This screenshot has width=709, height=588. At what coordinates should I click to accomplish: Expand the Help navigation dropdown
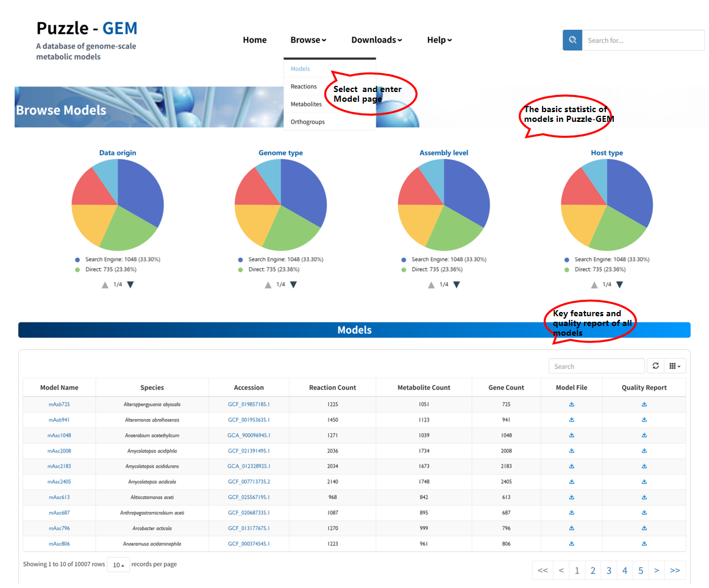pyautogui.click(x=439, y=40)
